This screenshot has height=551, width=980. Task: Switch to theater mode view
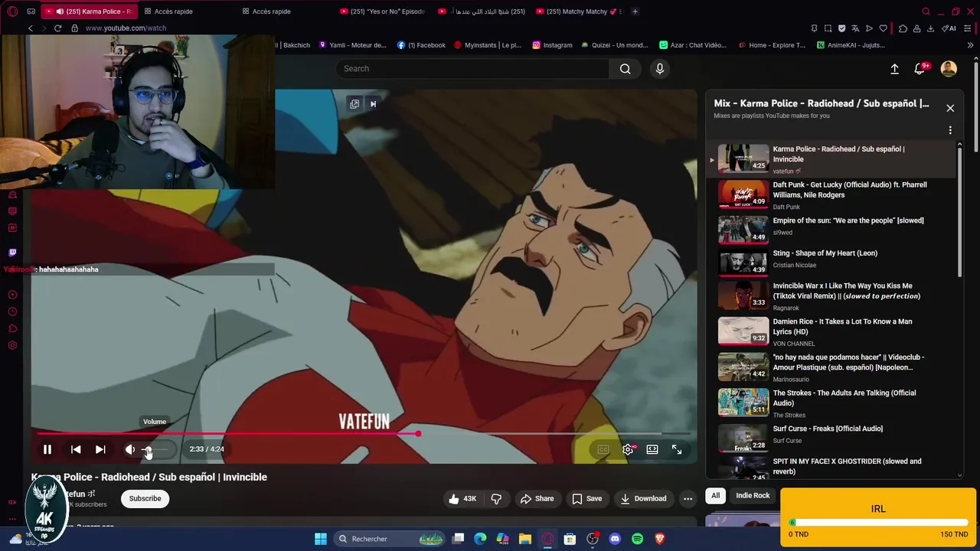(x=652, y=449)
